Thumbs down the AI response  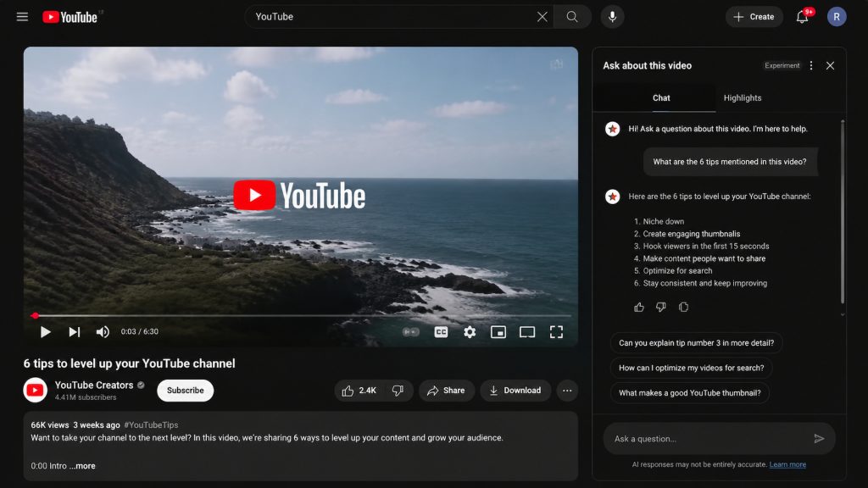(661, 307)
